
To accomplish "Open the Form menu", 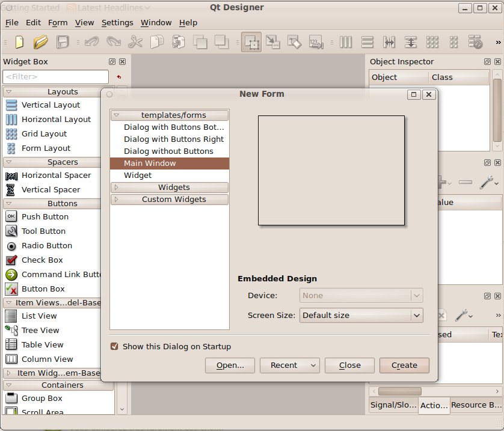I will [58, 22].
